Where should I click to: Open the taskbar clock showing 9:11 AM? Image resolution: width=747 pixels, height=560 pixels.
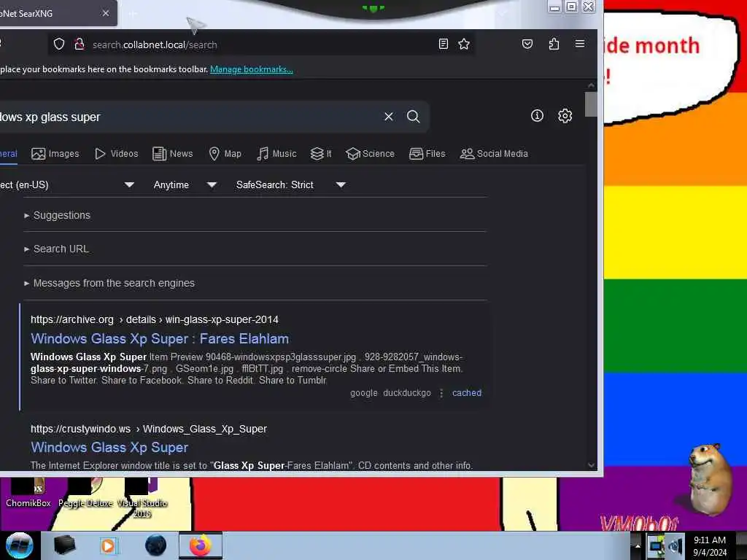pos(710,546)
